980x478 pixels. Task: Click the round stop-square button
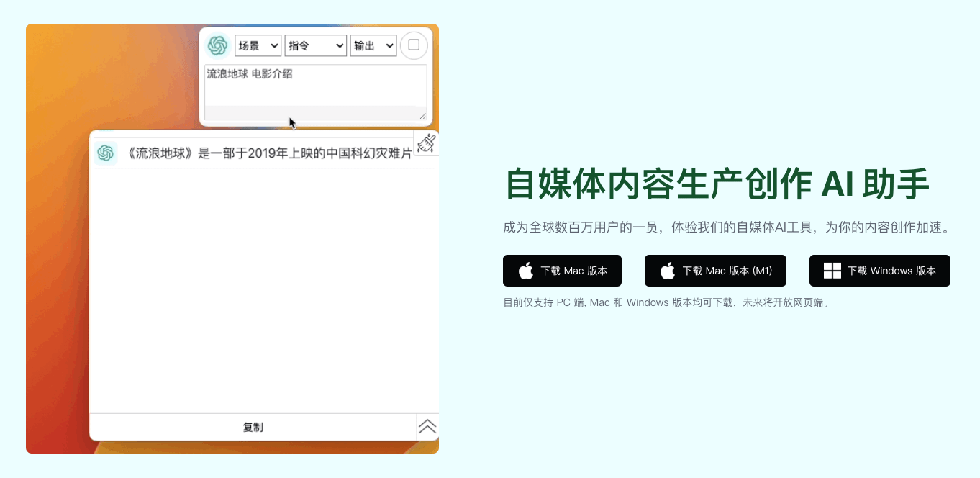(414, 45)
